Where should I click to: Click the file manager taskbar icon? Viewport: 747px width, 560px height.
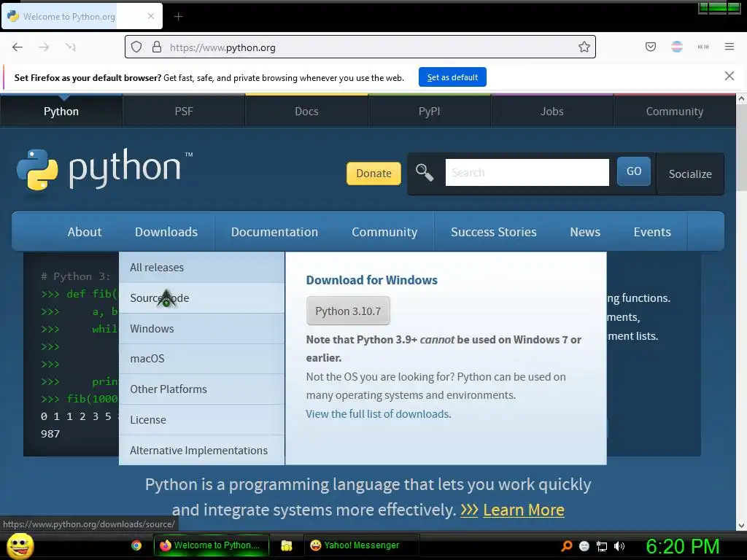click(286, 545)
